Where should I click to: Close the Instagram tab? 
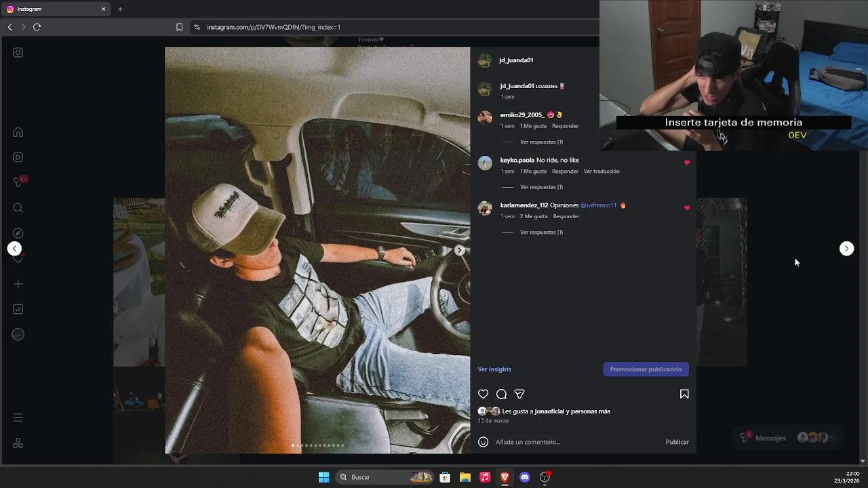[103, 9]
